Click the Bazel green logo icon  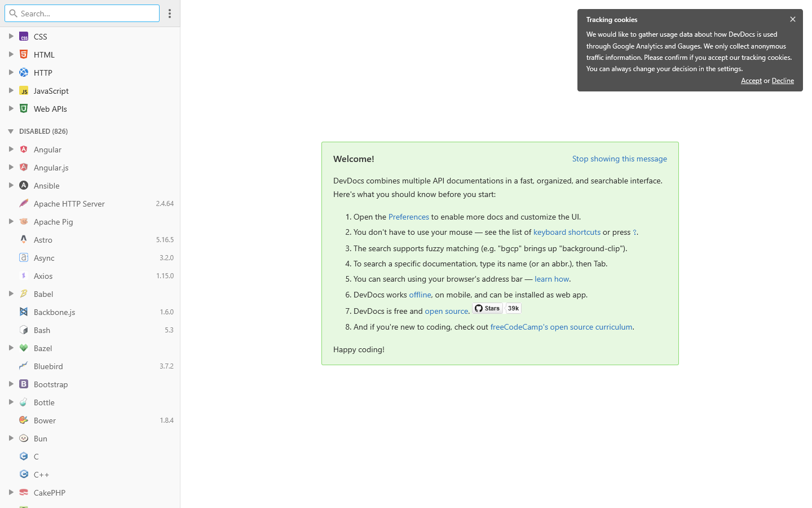click(x=24, y=348)
